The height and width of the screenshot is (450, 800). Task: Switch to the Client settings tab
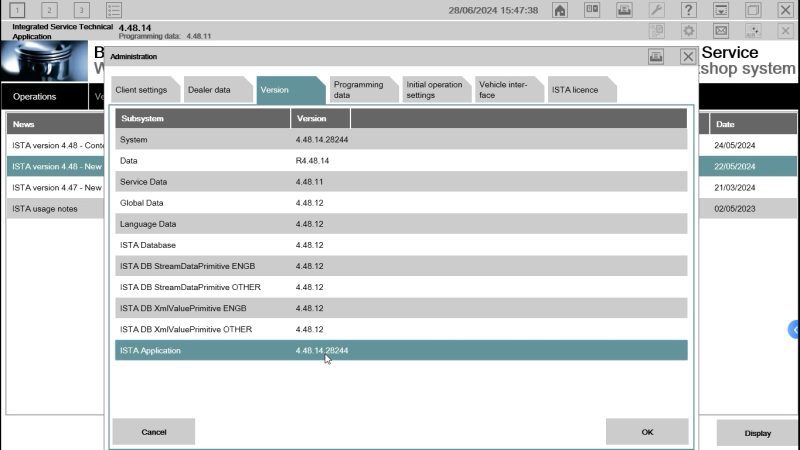tap(145, 90)
